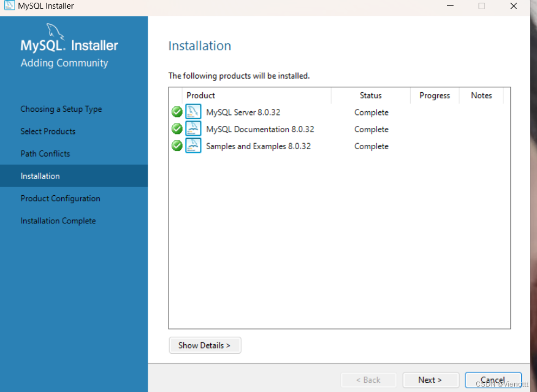
Task: Click the Status column header
Action: pyautogui.click(x=371, y=95)
